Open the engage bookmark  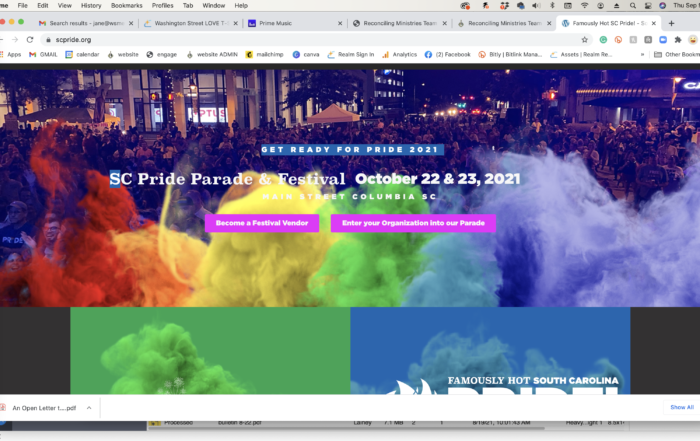point(162,54)
